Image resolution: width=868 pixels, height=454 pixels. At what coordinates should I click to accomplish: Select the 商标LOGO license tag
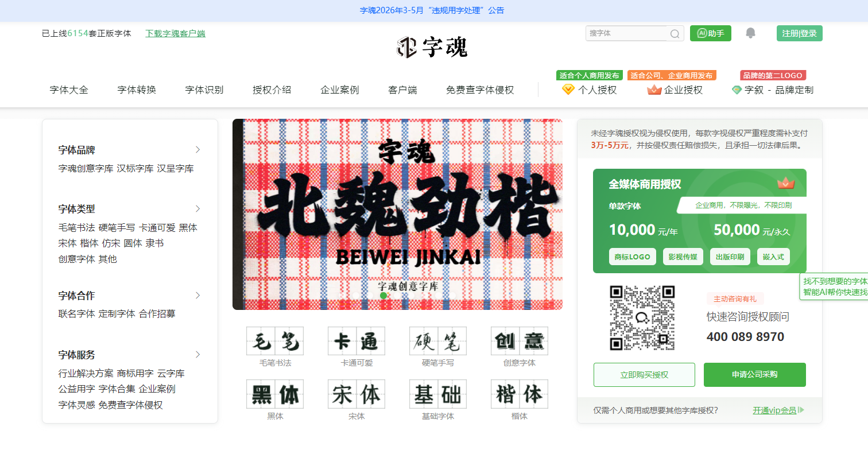(x=632, y=257)
